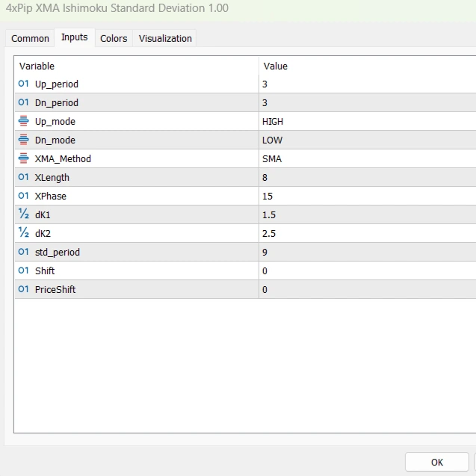The height and width of the screenshot is (476, 476).
Task: Click the integer icon beside Up_period
Action: tap(23, 84)
